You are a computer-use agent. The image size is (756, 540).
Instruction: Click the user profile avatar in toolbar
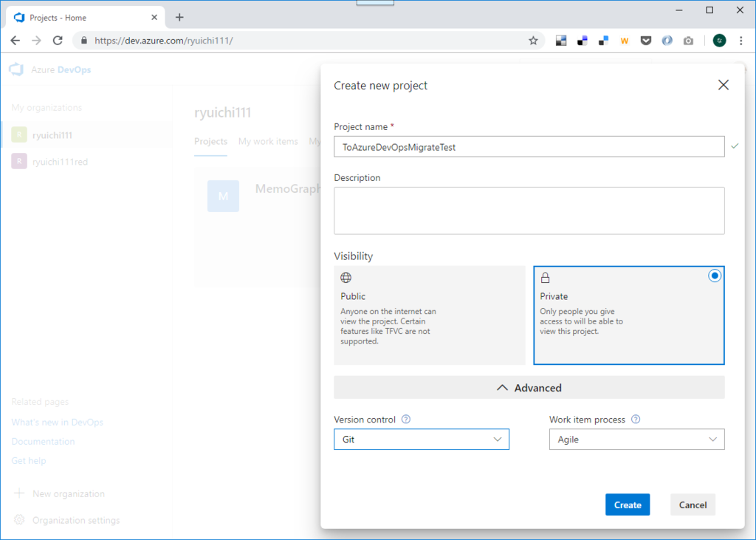pos(719,41)
